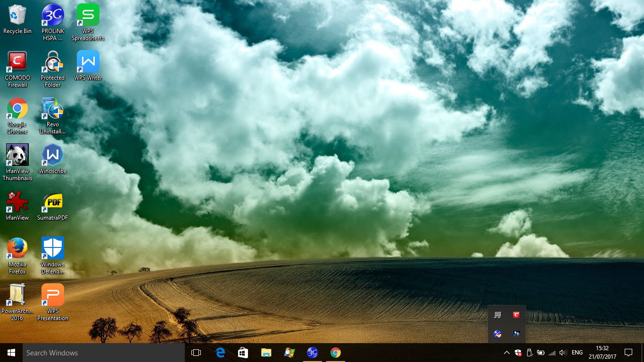The width and height of the screenshot is (644, 362).
Task: Select the Revo Uninstaller desktop shortcut
Action: [x=53, y=116]
